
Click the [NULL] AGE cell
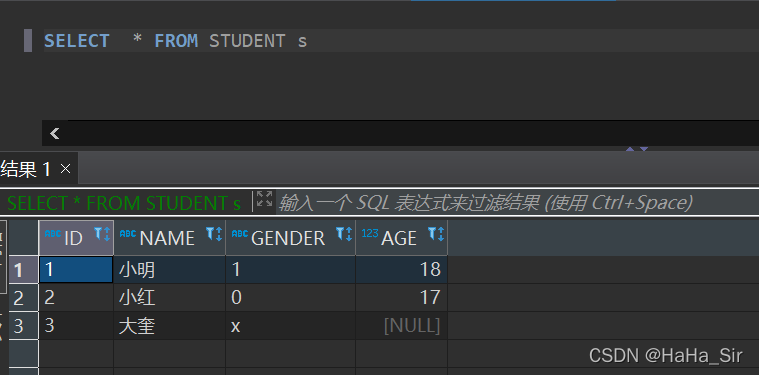(x=401, y=326)
